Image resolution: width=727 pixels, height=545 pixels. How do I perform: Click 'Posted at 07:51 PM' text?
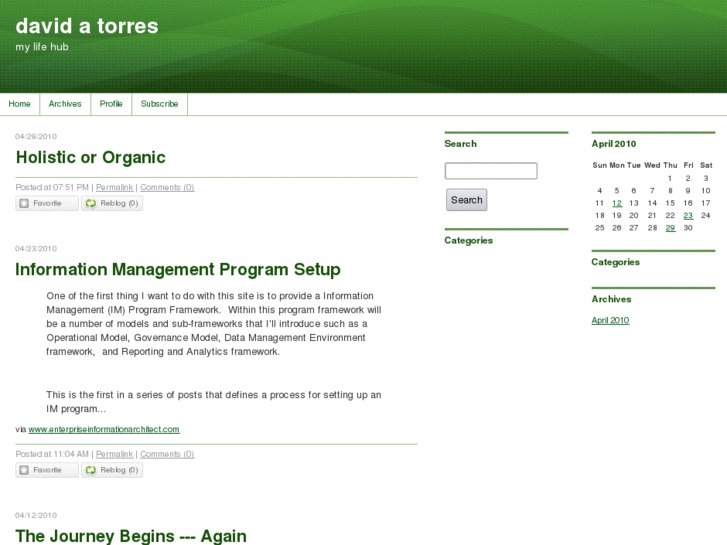(52, 187)
